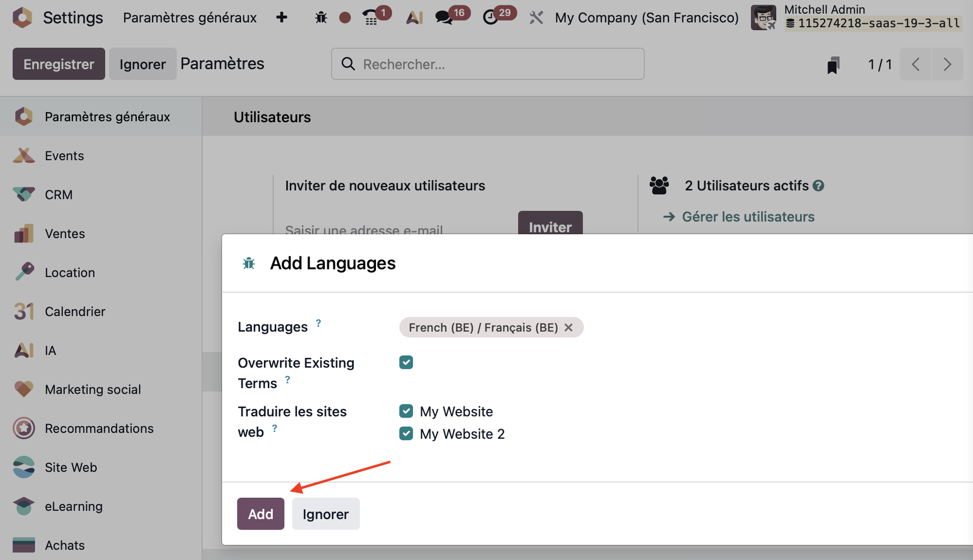Go to previous record with left chevron
The height and width of the screenshot is (560, 973).
point(916,64)
